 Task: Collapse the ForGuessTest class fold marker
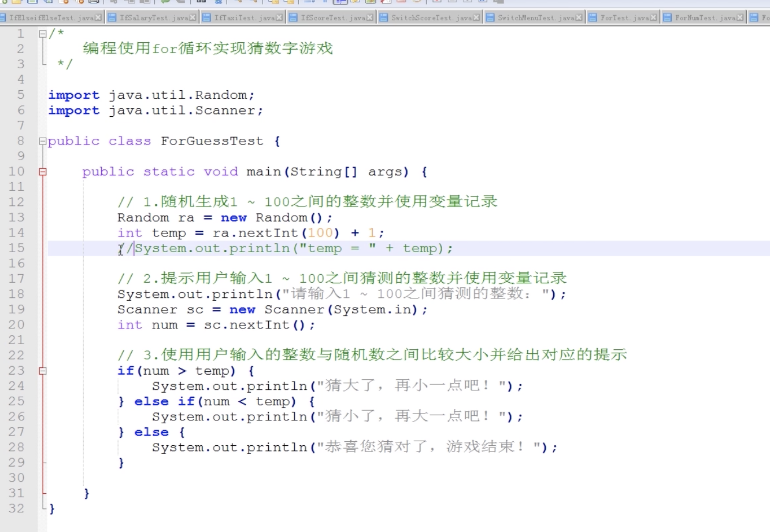tap(43, 141)
